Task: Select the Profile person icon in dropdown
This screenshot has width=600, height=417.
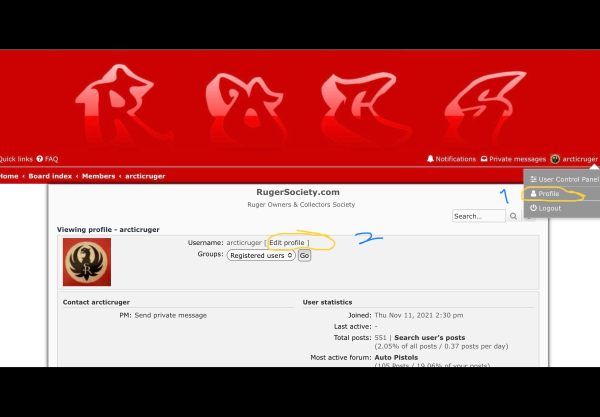Action: [533, 193]
